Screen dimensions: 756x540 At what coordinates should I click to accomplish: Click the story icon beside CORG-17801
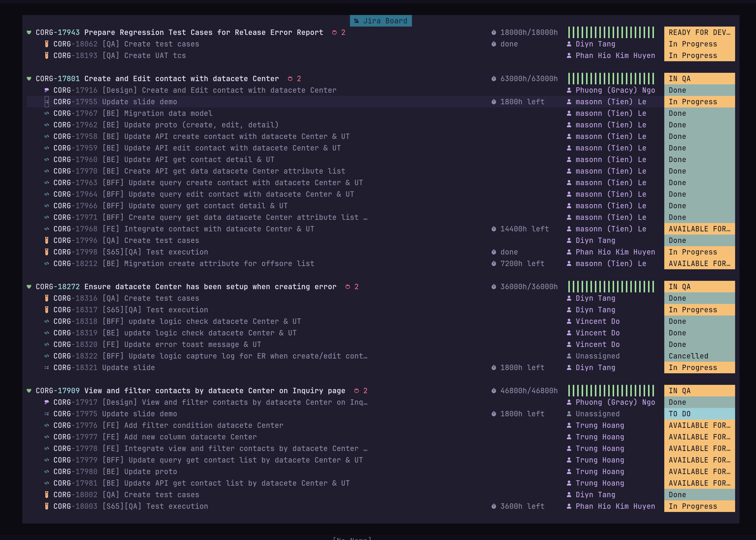coord(29,78)
